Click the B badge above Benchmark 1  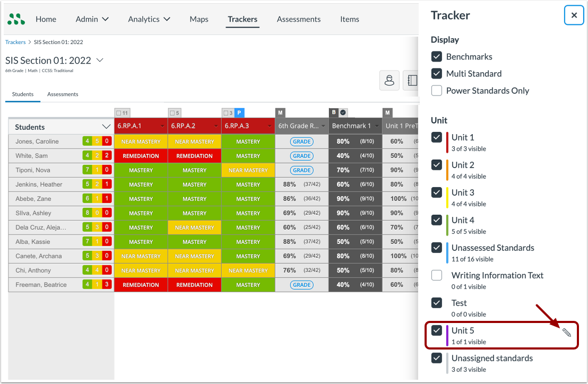tap(334, 112)
